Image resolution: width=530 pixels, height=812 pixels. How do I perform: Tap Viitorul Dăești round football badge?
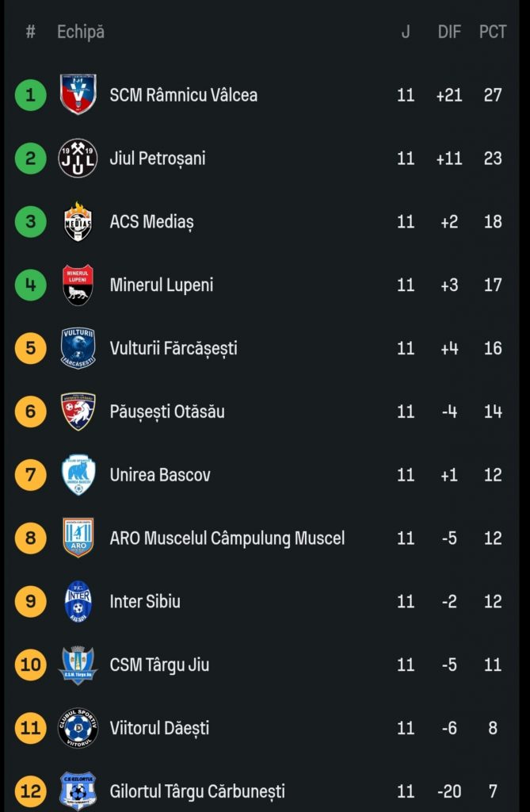(78, 728)
